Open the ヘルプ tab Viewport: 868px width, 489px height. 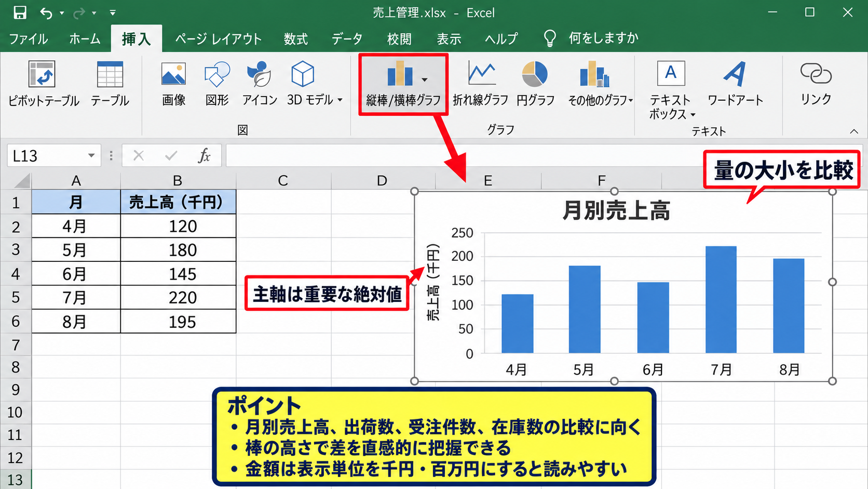coord(501,39)
